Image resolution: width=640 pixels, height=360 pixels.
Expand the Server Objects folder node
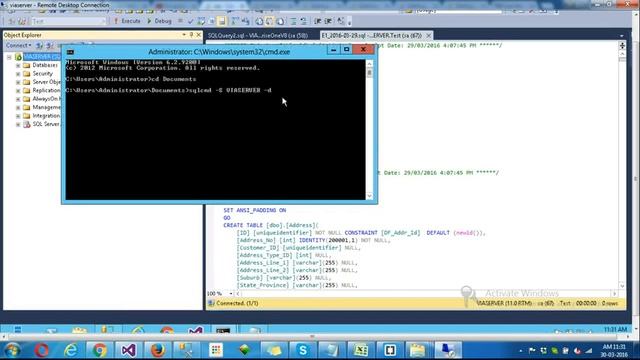[x=18, y=82]
